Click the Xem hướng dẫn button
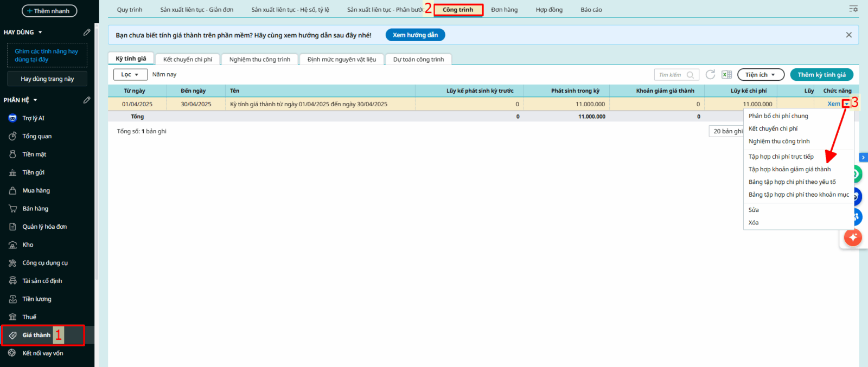868x367 pixels. (x=416, y=35)
